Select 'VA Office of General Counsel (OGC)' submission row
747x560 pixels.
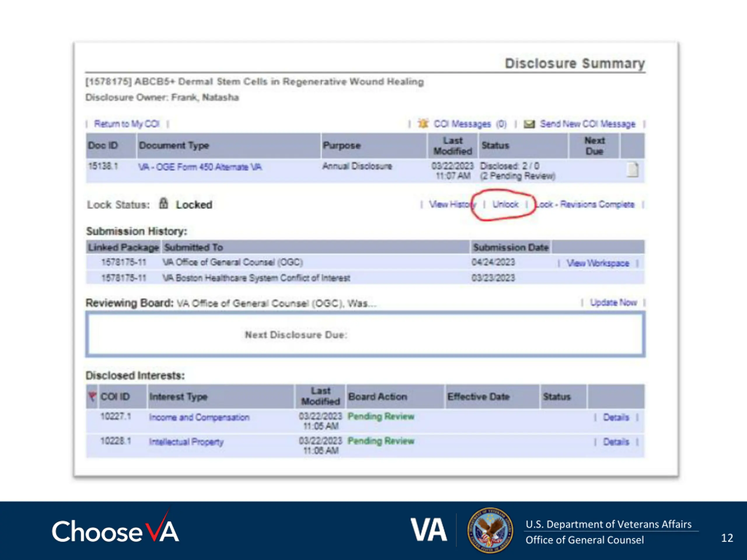point(365,262)
